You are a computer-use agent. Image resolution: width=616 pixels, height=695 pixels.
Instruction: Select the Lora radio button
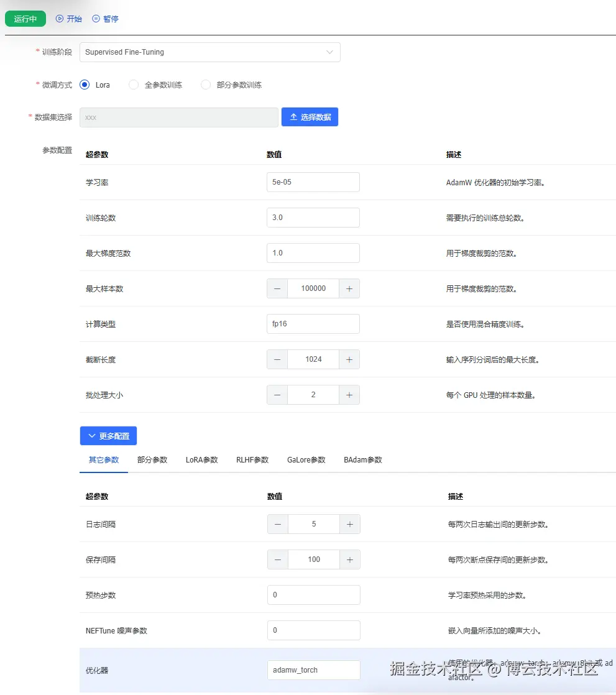84,85
